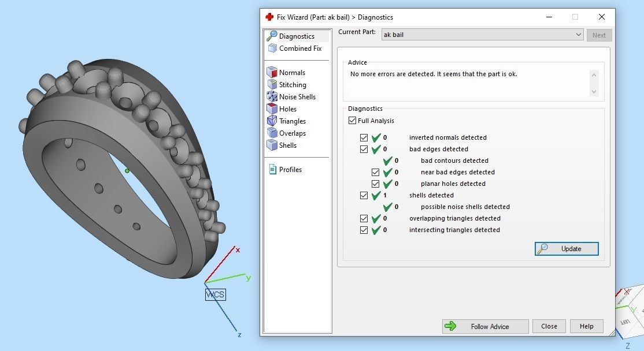
Task: Click the green arrow on Follow Advice
Action: [x=450, y=326]
